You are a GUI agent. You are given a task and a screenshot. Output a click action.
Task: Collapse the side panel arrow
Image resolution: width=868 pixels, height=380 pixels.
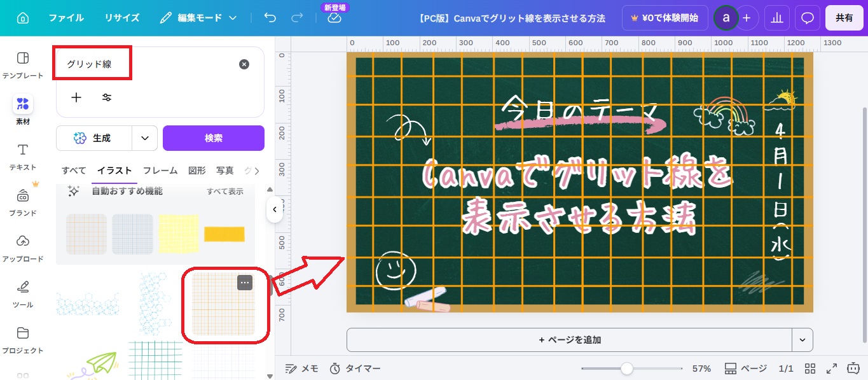point(274,209)
